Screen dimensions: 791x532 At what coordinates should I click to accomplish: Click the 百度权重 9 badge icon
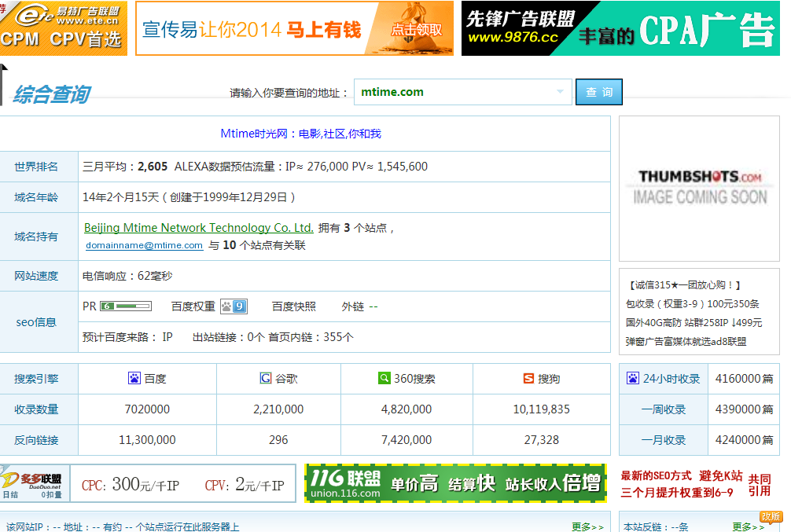coord(234,306)
